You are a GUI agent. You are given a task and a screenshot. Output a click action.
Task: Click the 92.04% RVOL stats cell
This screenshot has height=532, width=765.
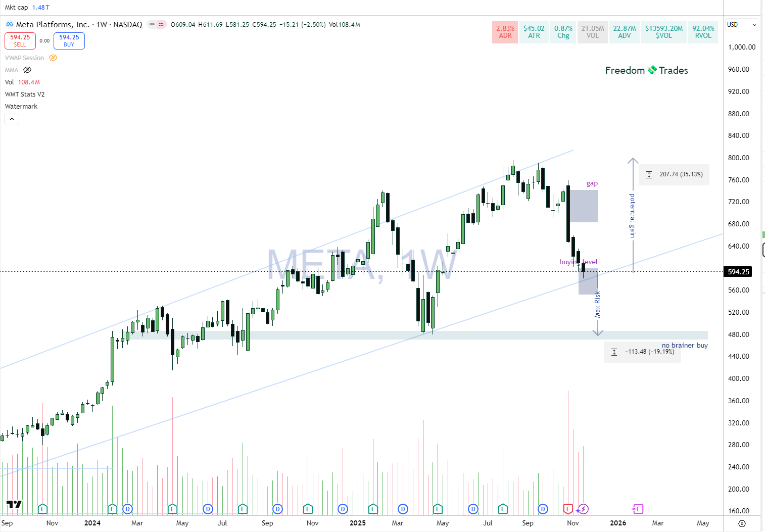coord(703,32)
